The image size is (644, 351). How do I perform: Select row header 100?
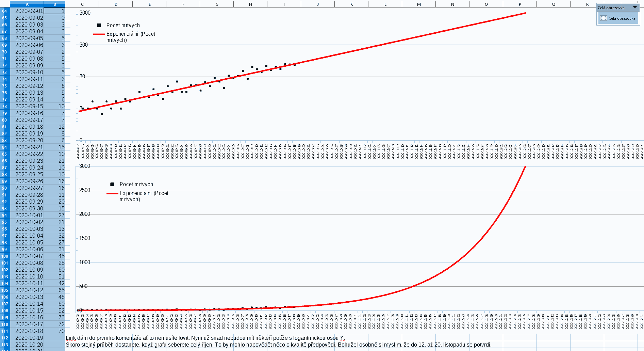point(5,256)
